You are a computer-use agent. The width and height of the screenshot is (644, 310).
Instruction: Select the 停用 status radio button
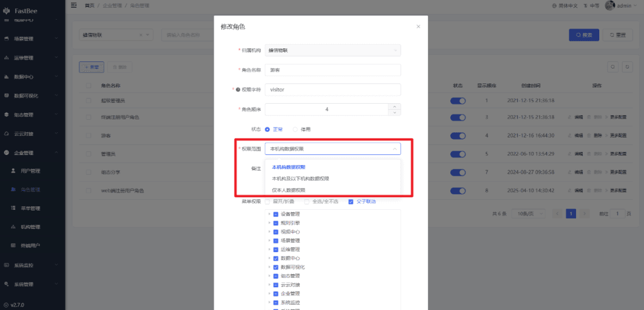[x=295, y=129]
